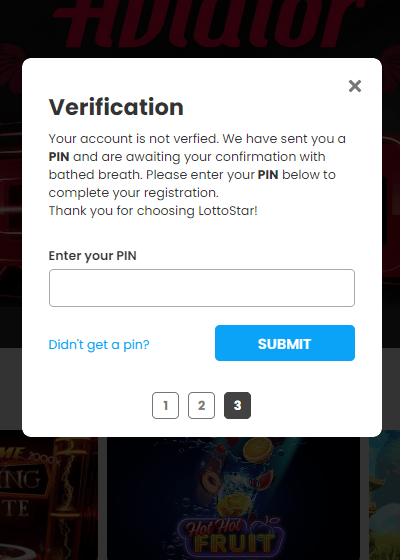This screenshot has width=400, height=560.
Task: Click the "Thank you for choosing LottoStar!" text
Action: (x=153, y=211)
